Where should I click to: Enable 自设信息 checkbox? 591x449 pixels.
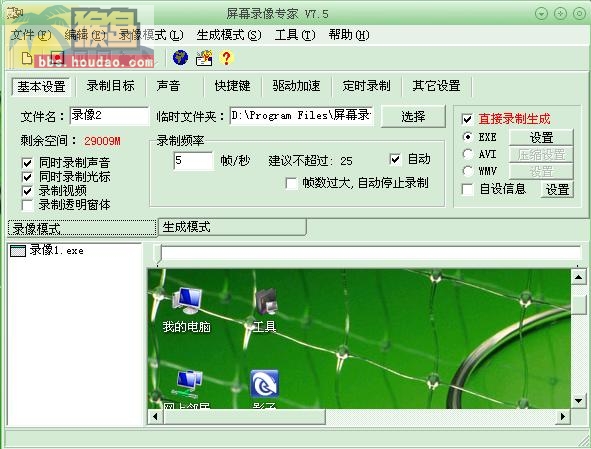(467, 189)
